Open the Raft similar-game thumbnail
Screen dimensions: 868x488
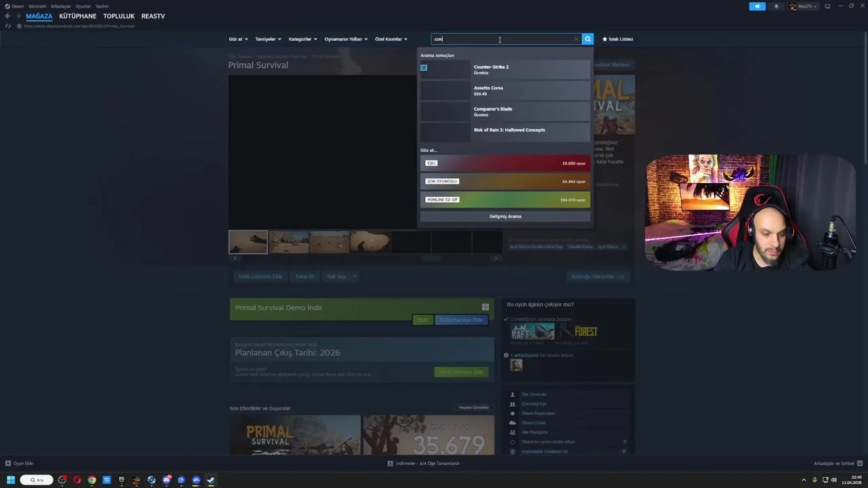(532, 331)
